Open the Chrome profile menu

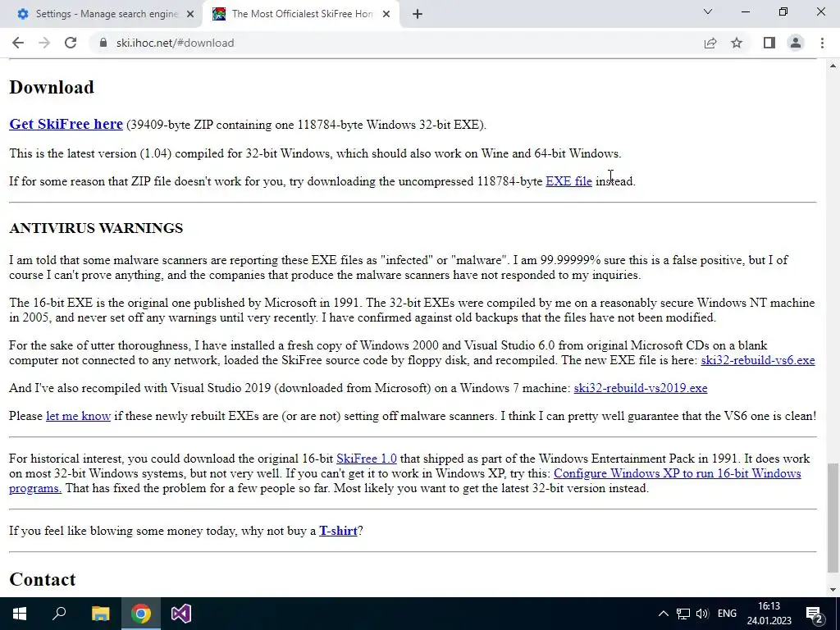(796, 43)
